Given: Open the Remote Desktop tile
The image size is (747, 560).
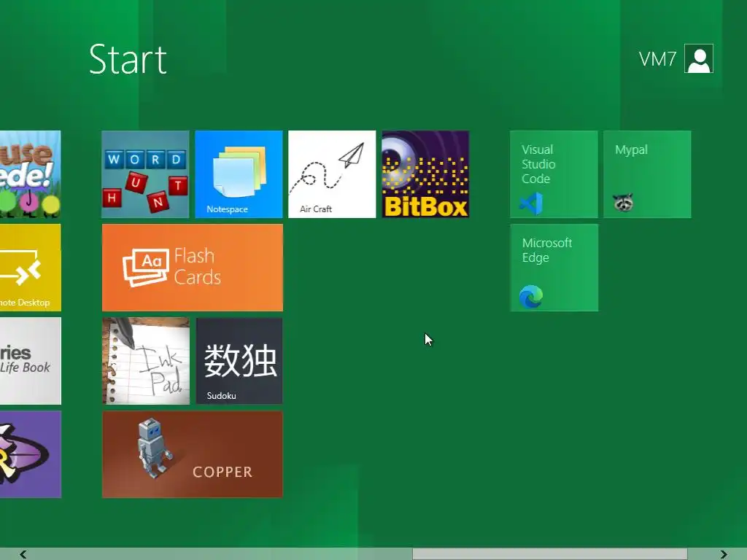Looking at the screenshot, I should point(31,268).
